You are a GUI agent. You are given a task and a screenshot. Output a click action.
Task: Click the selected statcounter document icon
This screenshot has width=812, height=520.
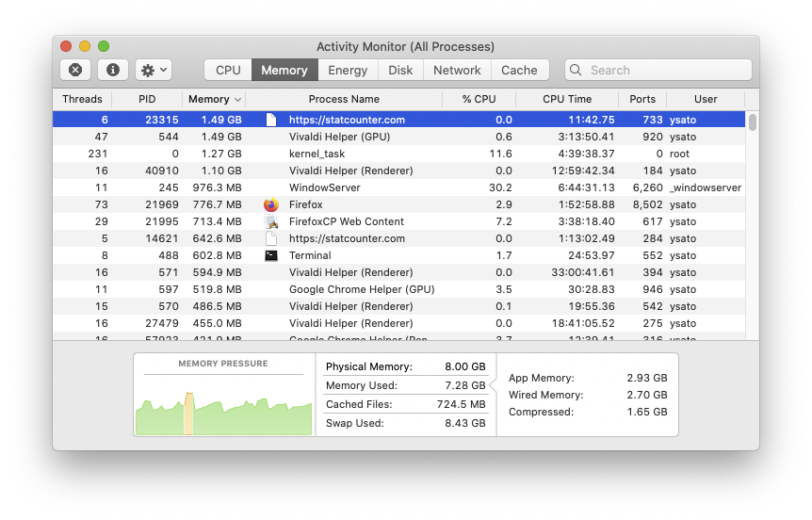point(271,120)
